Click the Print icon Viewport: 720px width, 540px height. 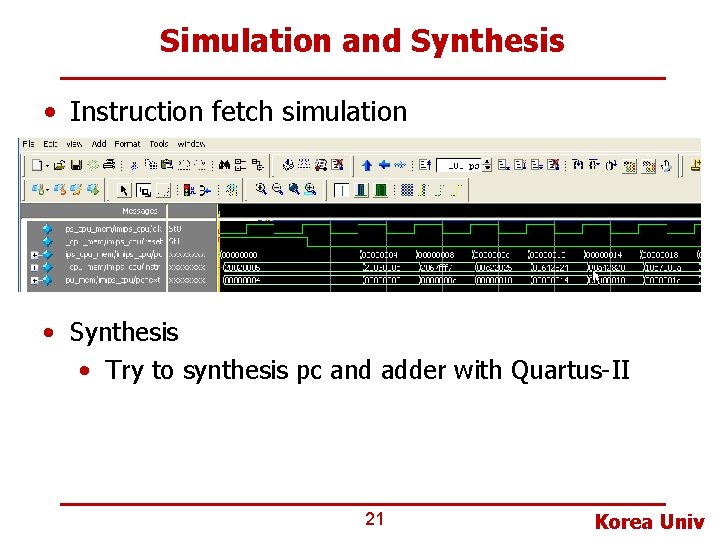tap(109, 164)
